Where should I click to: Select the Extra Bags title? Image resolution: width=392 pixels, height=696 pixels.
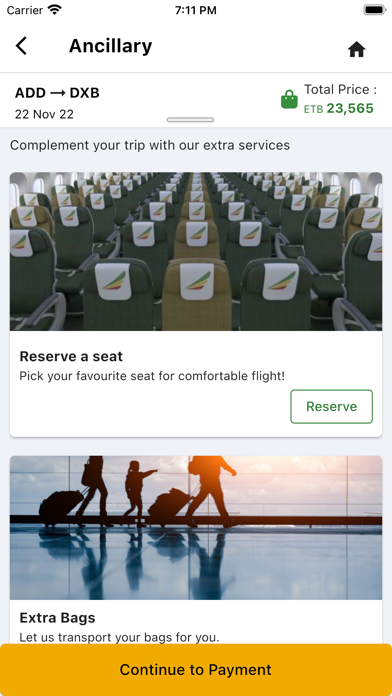(x=57, y=617)
